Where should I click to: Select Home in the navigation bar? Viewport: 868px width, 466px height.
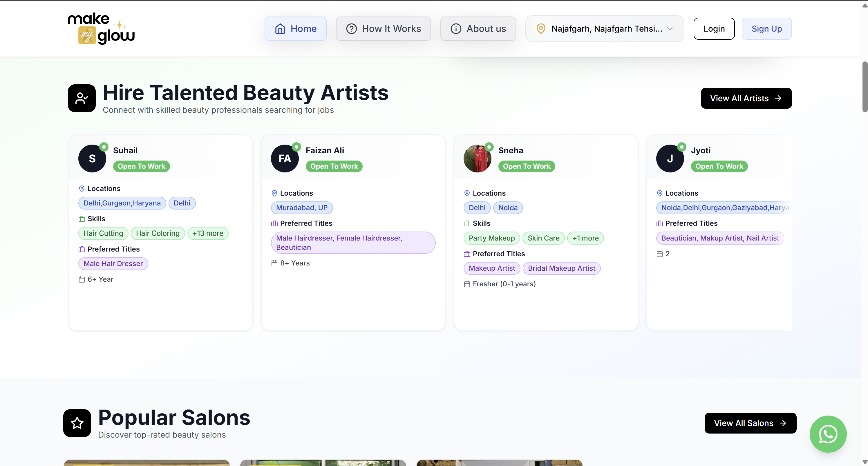click(296, 29)
